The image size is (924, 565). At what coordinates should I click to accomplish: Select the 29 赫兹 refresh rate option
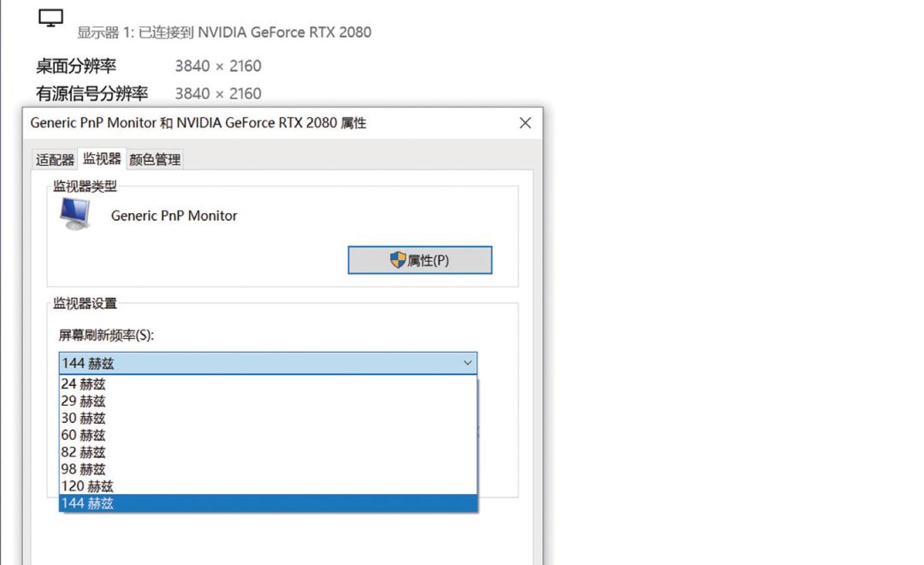click(x=84, y=401)
